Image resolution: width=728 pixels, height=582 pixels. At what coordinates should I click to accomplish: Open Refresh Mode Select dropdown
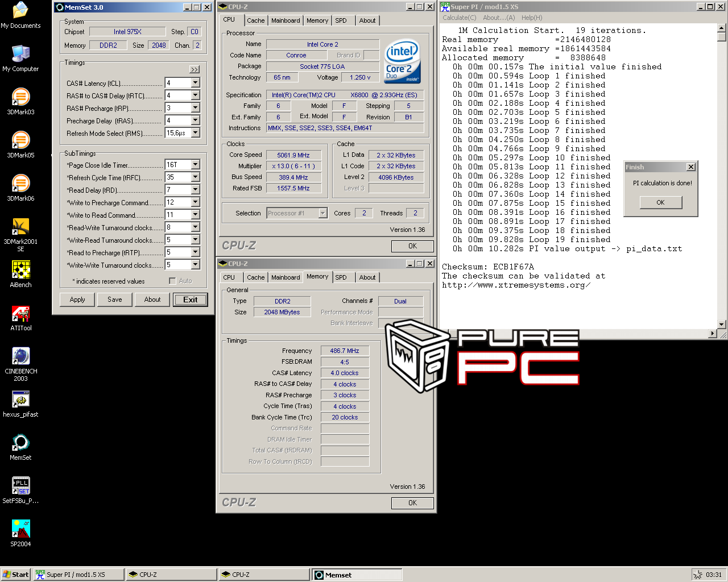point(196,133)
